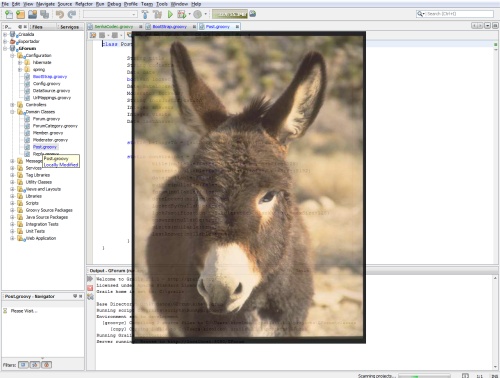
Task: Close the SenhaCodec.groovy editor tab
Action: coord(141,27)
